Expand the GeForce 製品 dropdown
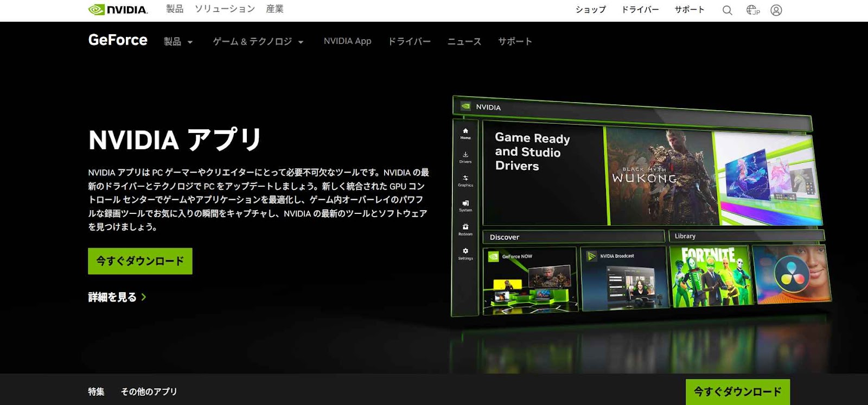 coord(178,42)
